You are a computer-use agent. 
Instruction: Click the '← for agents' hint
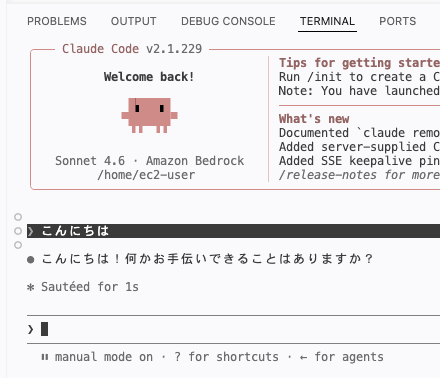pyautogui.click(x=341, y=357)
